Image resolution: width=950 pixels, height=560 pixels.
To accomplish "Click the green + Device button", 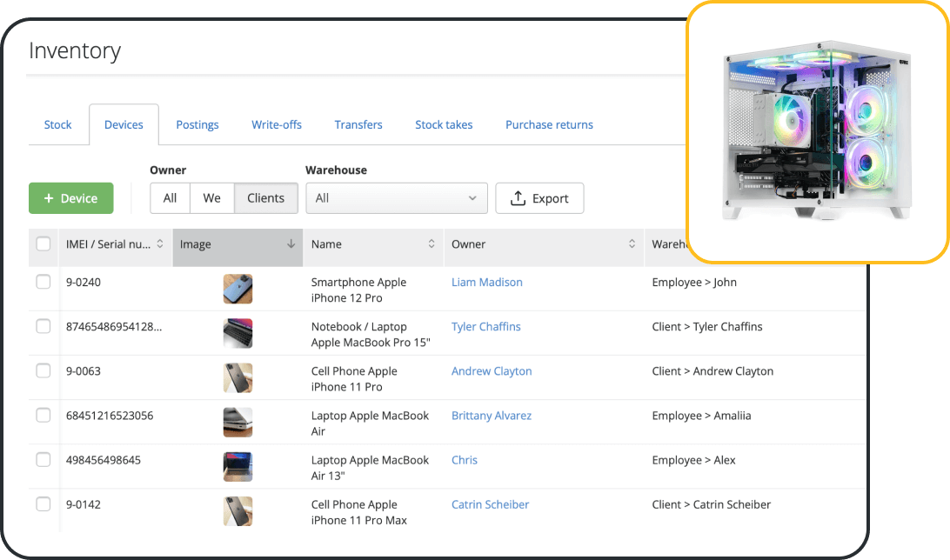I will [70, 197].
